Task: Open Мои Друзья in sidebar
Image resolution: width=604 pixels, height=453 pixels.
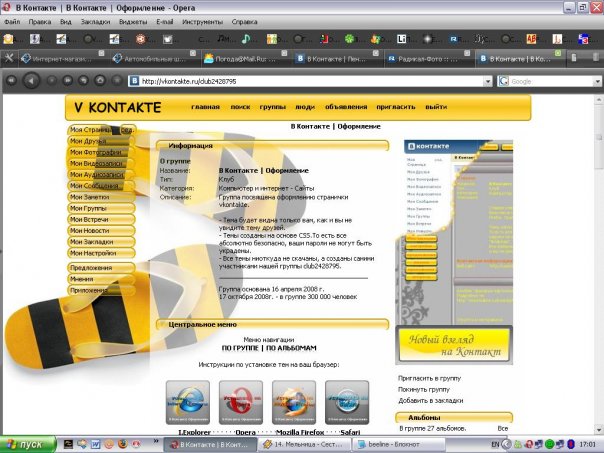Action: (101, 141)
